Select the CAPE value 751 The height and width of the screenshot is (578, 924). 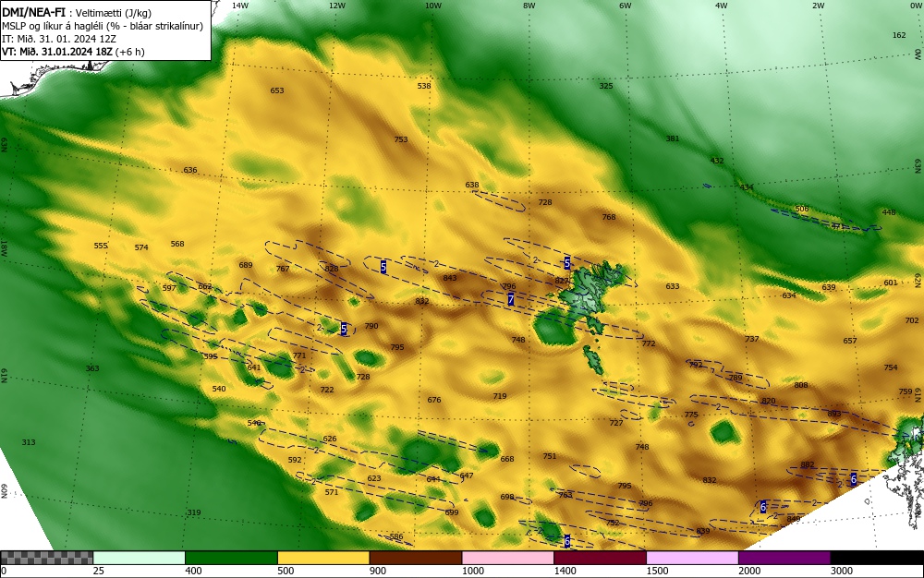click(549, 456)
